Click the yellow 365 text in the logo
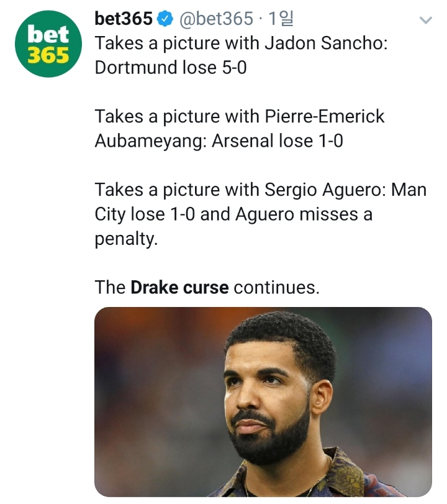The height and width of the screenshot is (504, 447). click(x=48, y=55)
